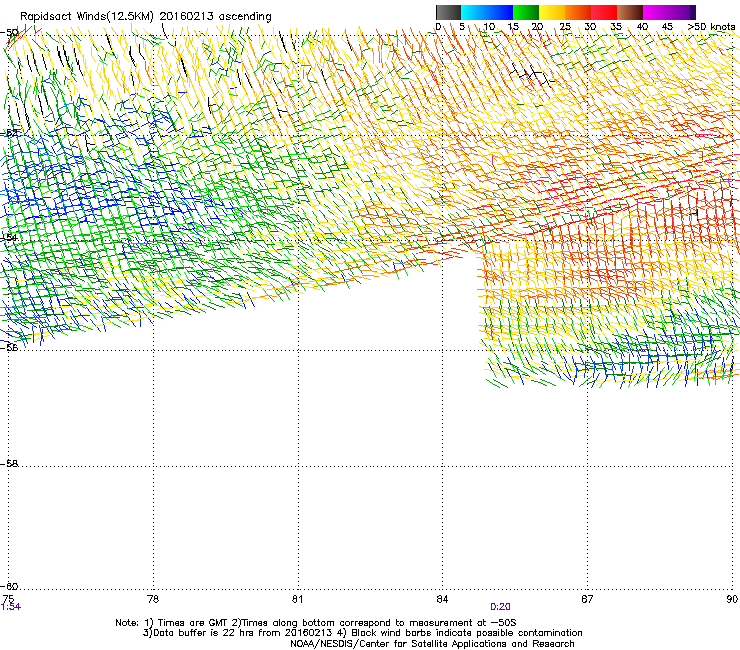
Task: Click the yellow 20-25 knots legend segment
Action: coord(552,12)
